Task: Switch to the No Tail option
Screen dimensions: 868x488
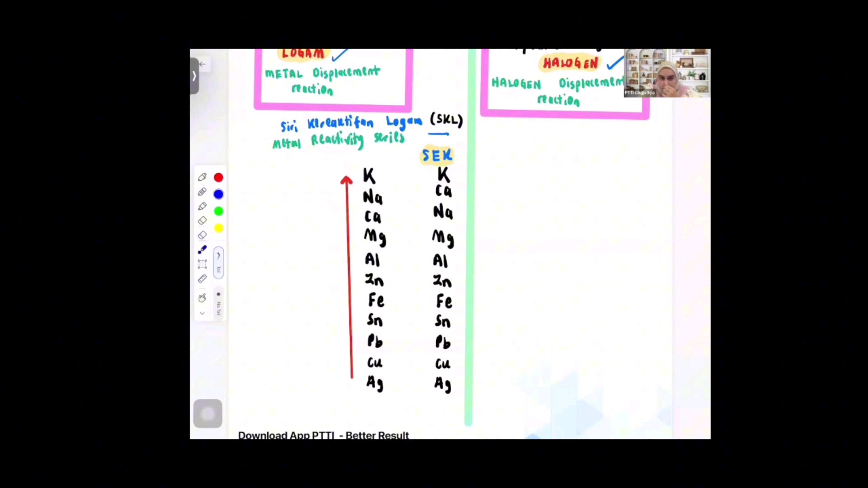Action: (218, 302)
